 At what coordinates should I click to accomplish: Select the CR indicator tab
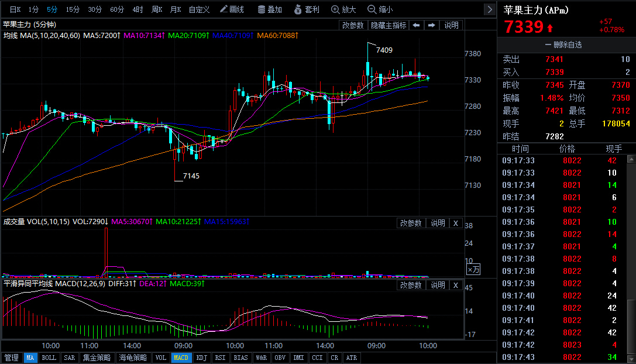pyautogui.click(x=334, y=358)
